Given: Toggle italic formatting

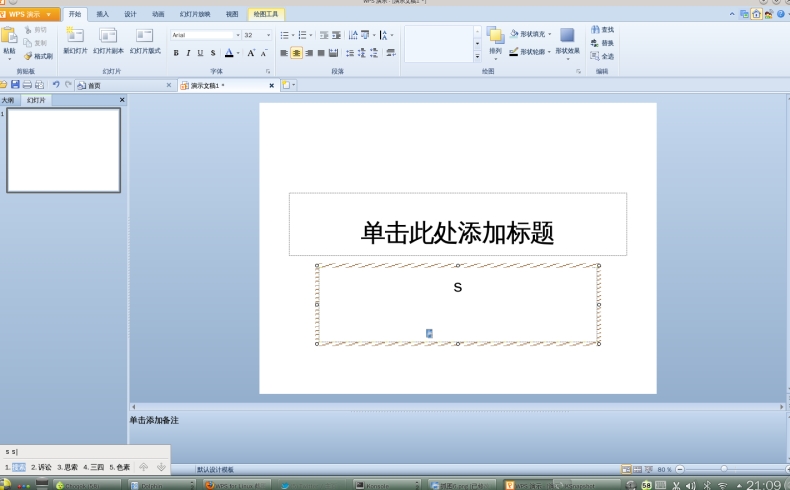Looking at the screenshot, I should click(188, 53).
